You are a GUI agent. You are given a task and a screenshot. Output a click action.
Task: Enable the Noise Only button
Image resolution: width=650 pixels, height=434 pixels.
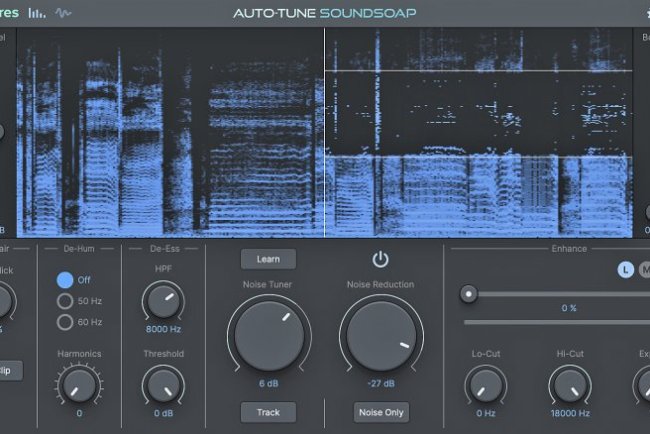click(381, 412)
